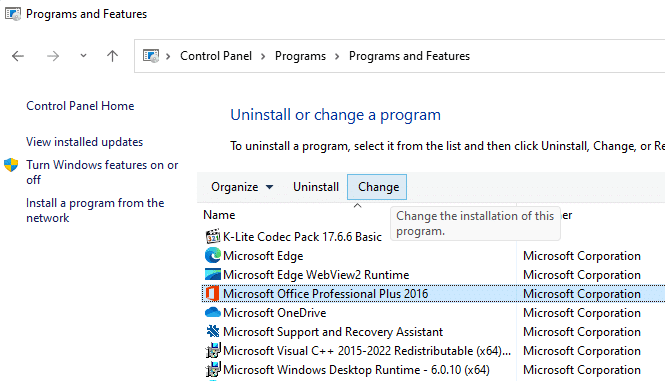Select Programs and Features breadcrumb
Image resolution: width=665 pixels, height=381 pixels.
[409, 56]
